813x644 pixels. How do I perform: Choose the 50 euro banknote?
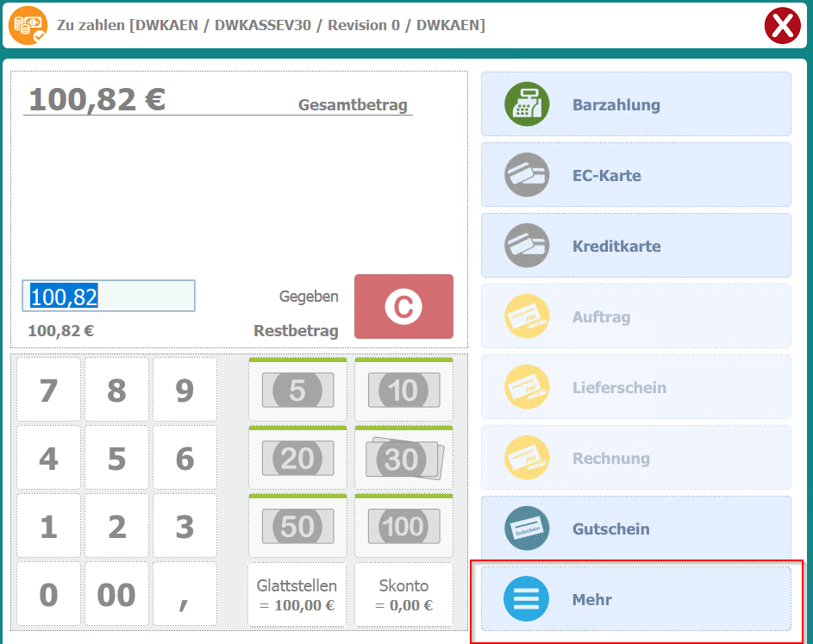tap(297, 526)
